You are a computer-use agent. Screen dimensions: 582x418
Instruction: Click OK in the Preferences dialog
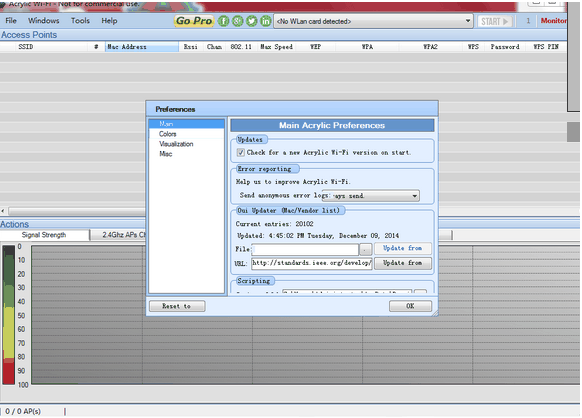410,306
